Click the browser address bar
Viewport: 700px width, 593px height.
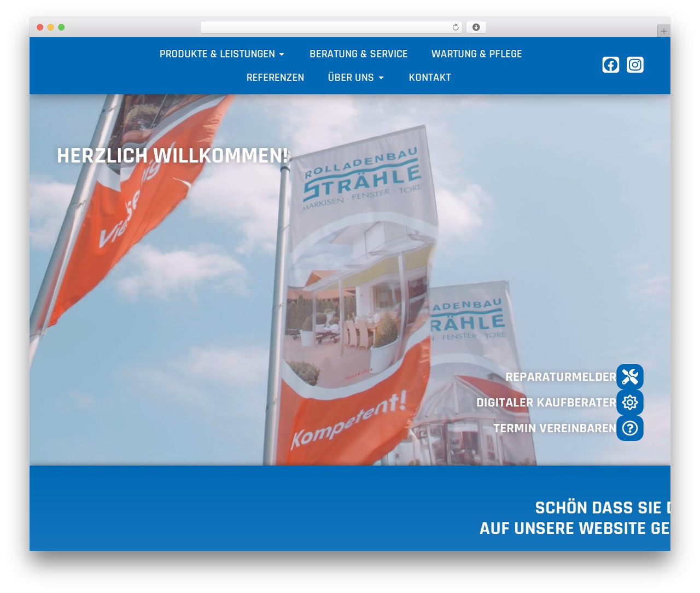[x=331, y=27]
